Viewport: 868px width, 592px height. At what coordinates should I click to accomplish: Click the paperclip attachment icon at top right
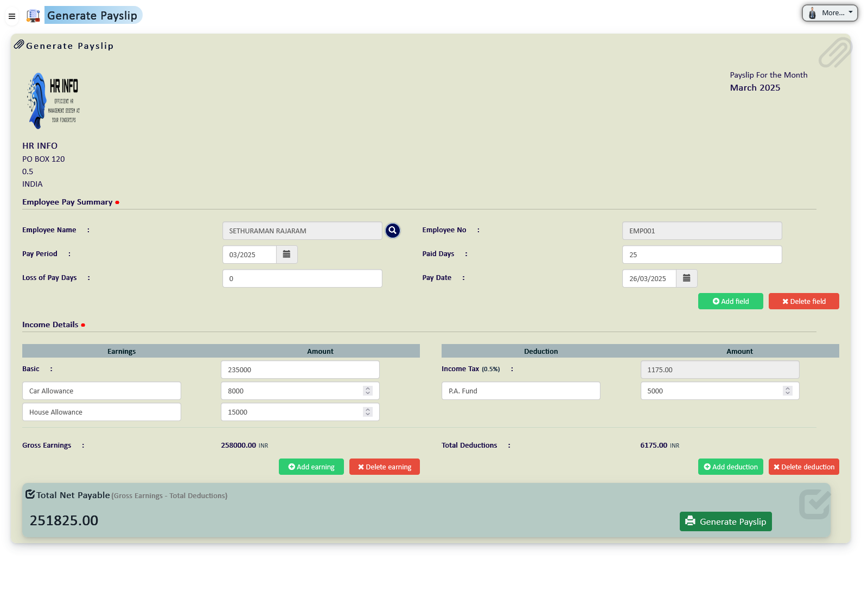835,53
